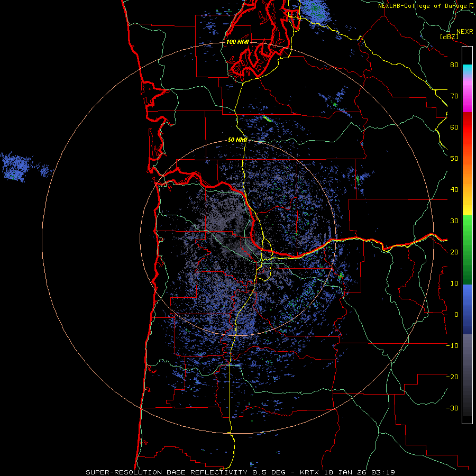Click the [dBZ] unit label
The width and height of the screenshot is (476, 476).
point(449,36)
